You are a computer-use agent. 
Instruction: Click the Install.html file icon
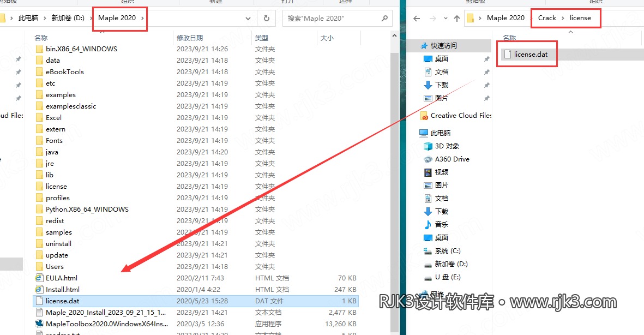39,290
